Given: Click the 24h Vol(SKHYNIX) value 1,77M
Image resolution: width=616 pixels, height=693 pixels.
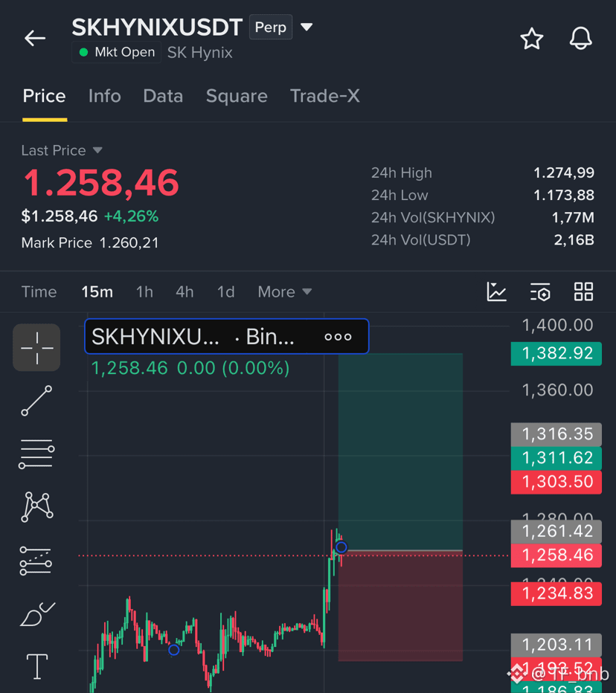Looking at the screenshot, I should pyautogui.click(x=573, y=217).
